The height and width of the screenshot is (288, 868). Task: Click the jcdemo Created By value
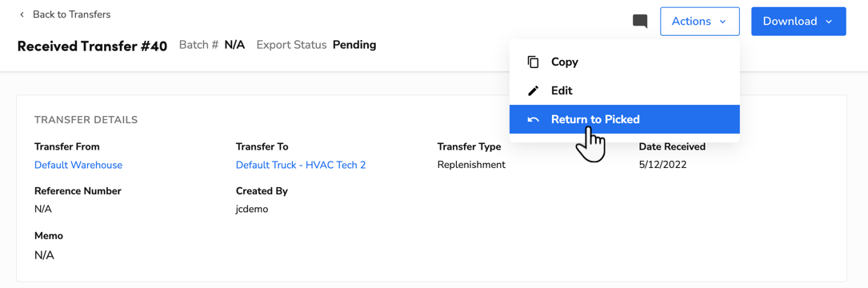[x=252, y=210]
